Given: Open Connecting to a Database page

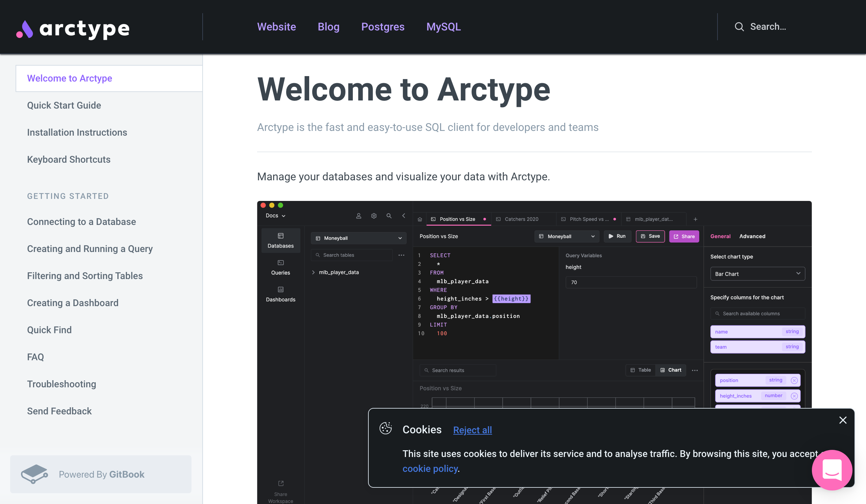Looking at the screenshot, I should pos(82,222).
